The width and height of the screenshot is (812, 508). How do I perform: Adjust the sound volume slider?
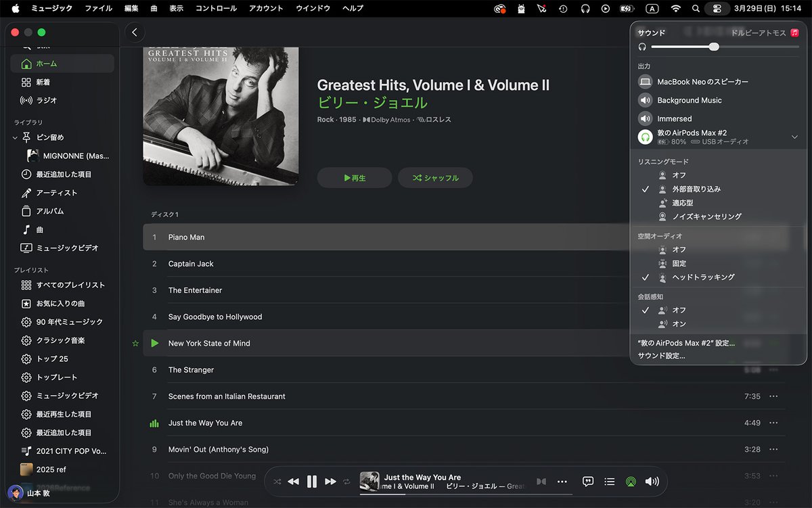pos(725,47)
